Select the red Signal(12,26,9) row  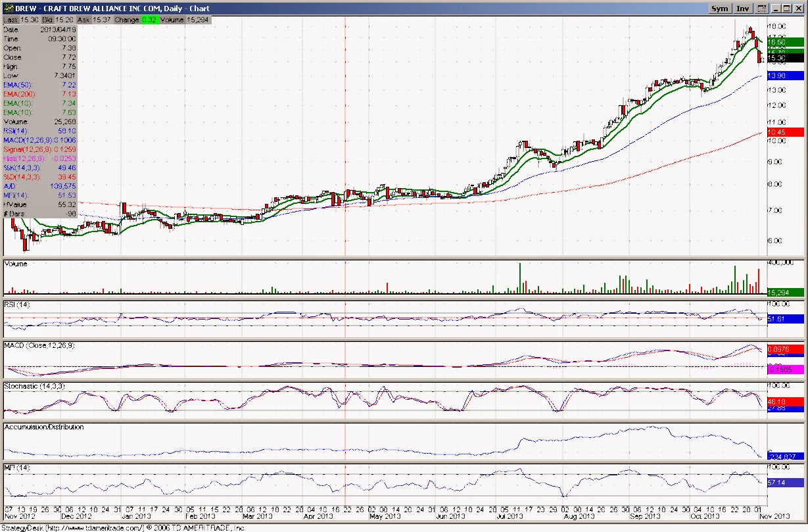point(40,149)
